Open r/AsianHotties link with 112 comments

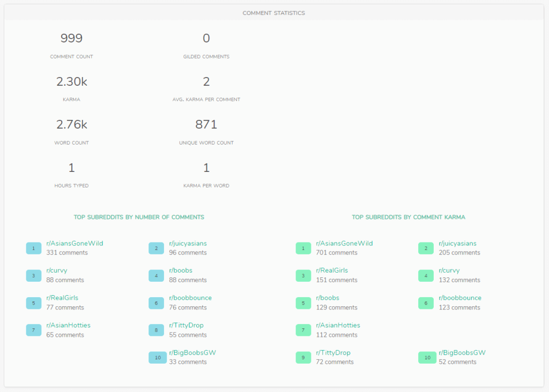coord(338,325)
